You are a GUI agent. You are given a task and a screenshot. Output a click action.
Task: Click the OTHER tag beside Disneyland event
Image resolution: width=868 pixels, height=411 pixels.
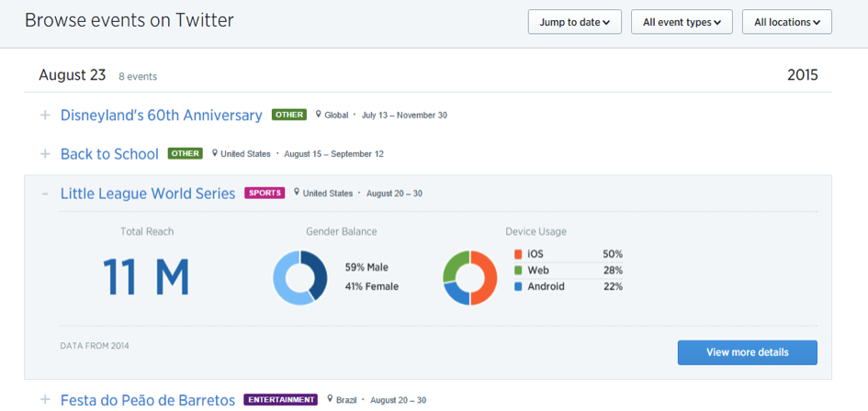tap(287, 116)
